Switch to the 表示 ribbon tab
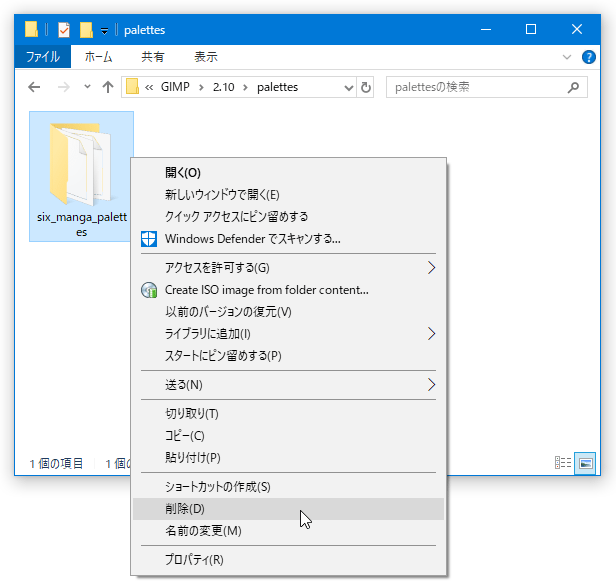The height and width of the screenshot is (588, 616). click(x=206, y=57)
